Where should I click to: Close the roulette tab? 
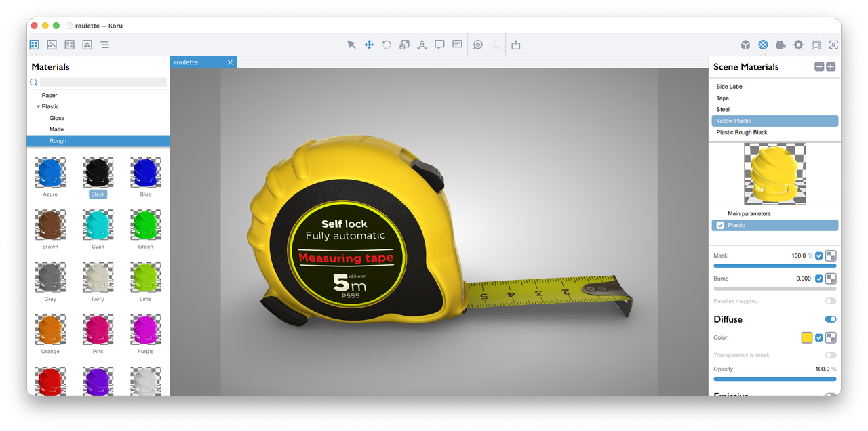tap(230, 62)
